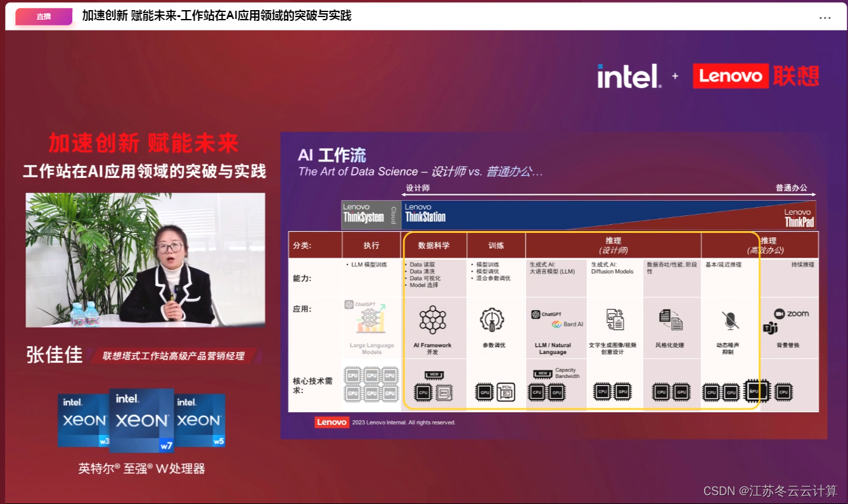The width and height of the screenshot is (848, 504).
Task: Click the speaker name 张佳佳
Action: (55, 355)
